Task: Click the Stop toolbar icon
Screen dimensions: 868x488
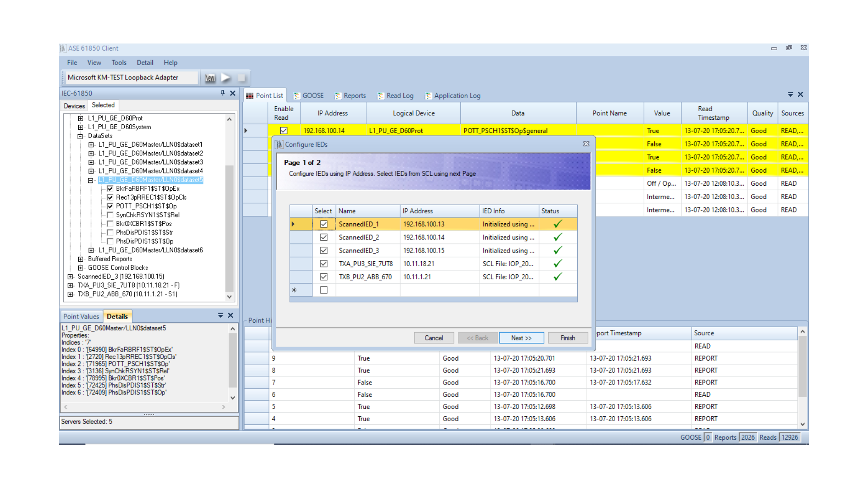Action: point(242,78)
